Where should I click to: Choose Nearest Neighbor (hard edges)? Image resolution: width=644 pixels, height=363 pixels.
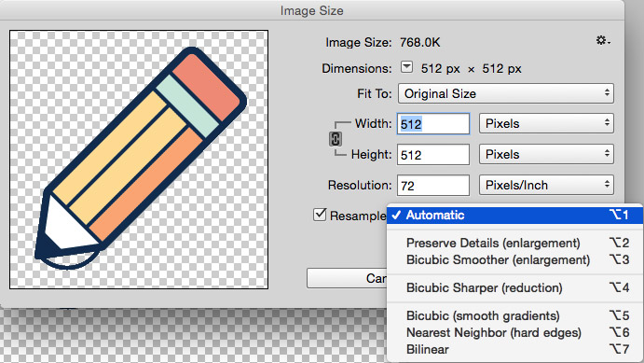[x=514, y=332]
